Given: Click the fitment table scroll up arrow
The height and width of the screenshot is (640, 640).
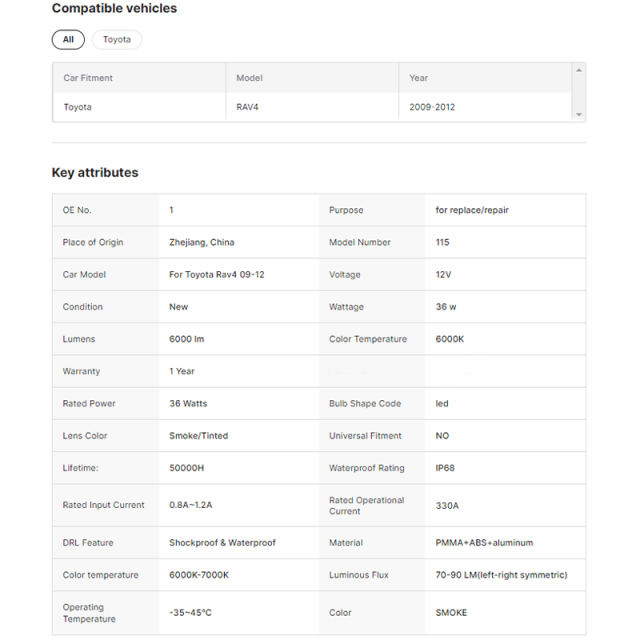Looking at the screenshot, I should 578,71.
